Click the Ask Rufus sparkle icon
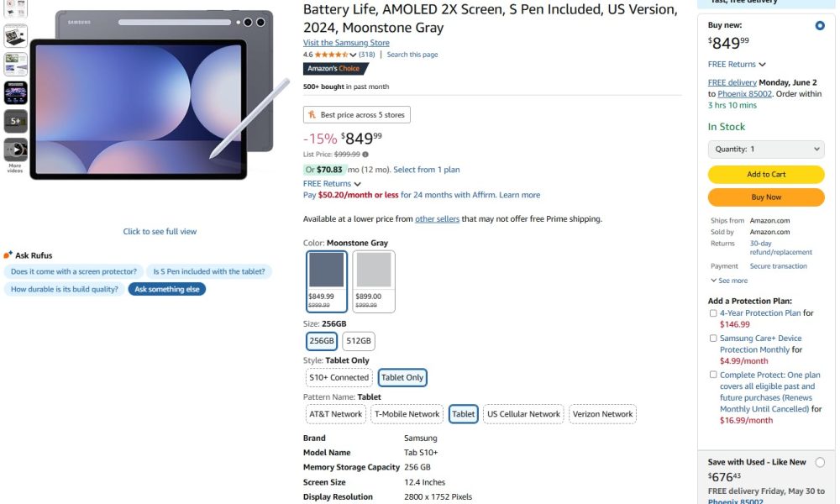Viewport: 840px width, 504px height. point(7,255)
